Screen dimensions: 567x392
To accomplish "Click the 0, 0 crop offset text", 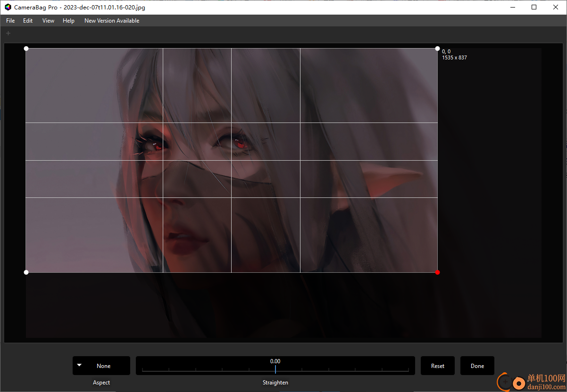I will pyautogui.click(x=446, y=51).
